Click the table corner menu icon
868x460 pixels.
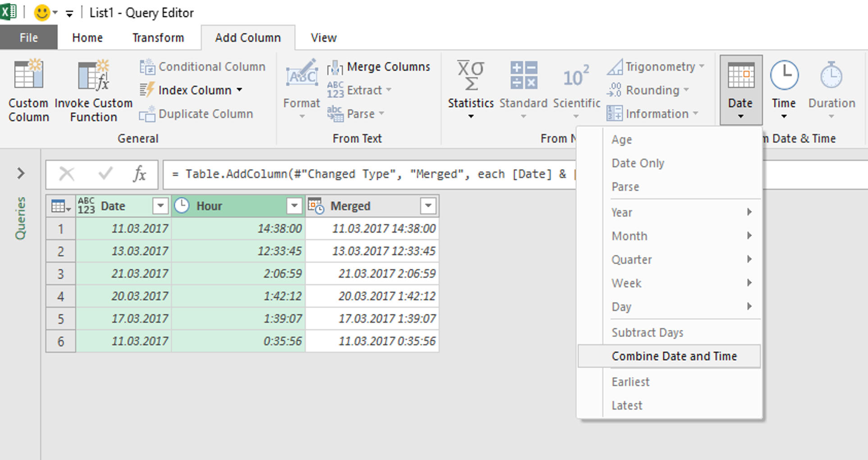[x=61, y=206]
